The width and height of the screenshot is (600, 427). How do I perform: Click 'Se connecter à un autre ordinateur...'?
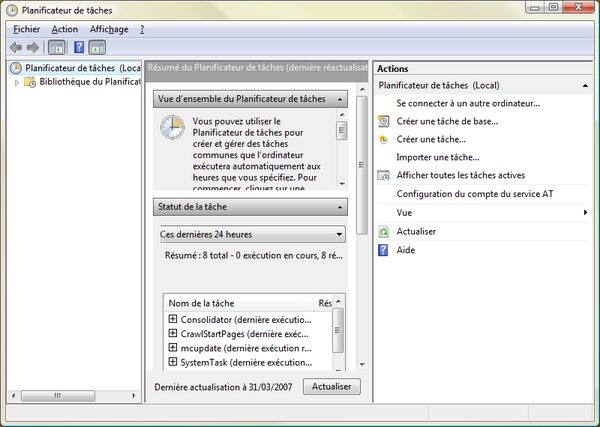click(x=468, y=103)
